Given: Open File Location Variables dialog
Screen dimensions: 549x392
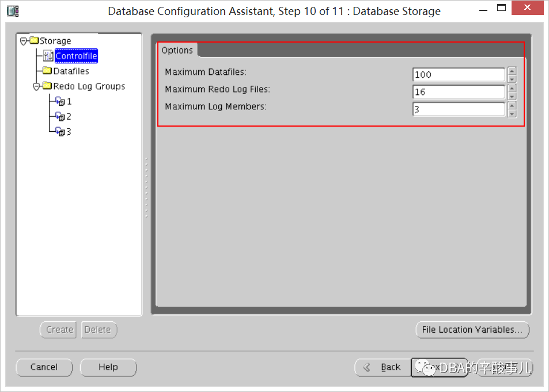Looking at the screenshot, I should point(472,330).
